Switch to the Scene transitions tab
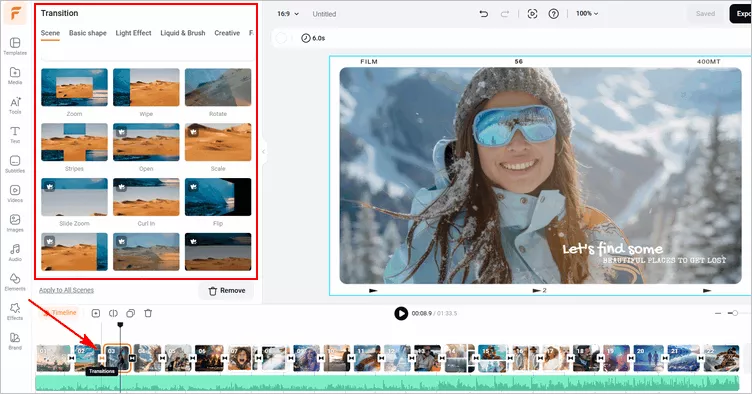This screenshot has width=752, height=394. 50,33
